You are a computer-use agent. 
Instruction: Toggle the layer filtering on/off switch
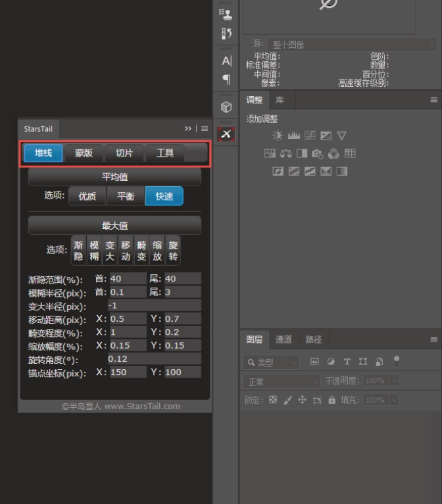(397, 361)
